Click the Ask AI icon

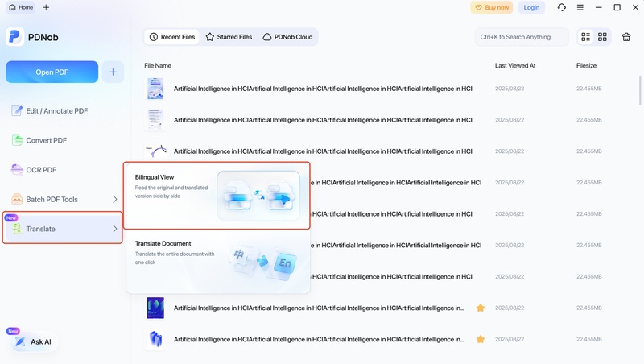point(20,341)
